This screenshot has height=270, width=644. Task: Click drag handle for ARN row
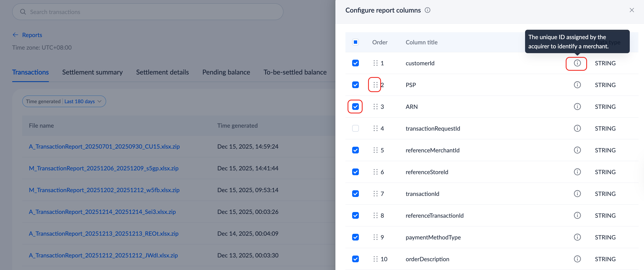pyautogui.click(x=375, y=107)
